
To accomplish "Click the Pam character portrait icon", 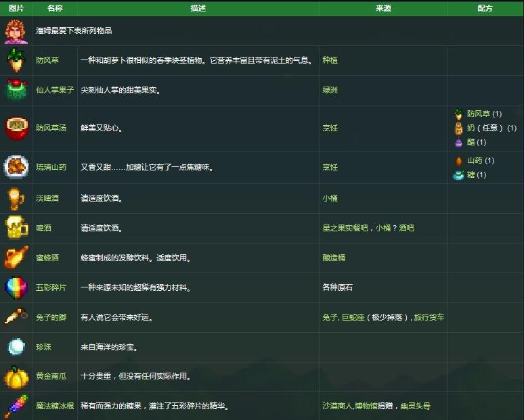I will (x=16, y=31).
